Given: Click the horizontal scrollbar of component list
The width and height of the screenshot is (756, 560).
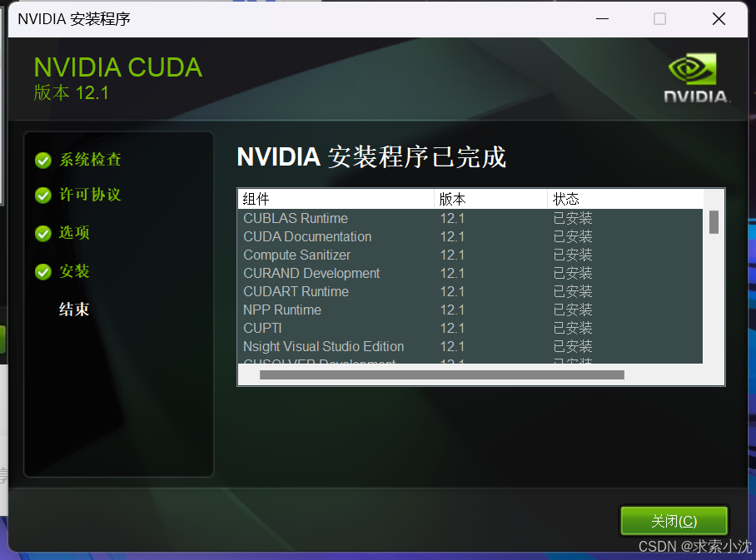Looking at the screenshot, I should 441,375.
